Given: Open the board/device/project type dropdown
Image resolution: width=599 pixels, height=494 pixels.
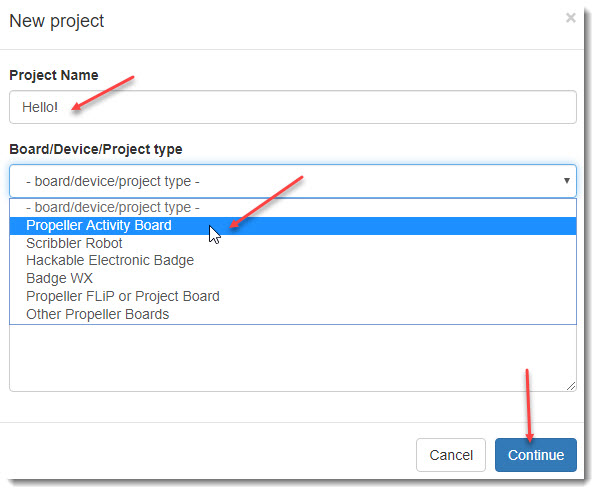Looking at the screenshot, I should coord(293,181).
